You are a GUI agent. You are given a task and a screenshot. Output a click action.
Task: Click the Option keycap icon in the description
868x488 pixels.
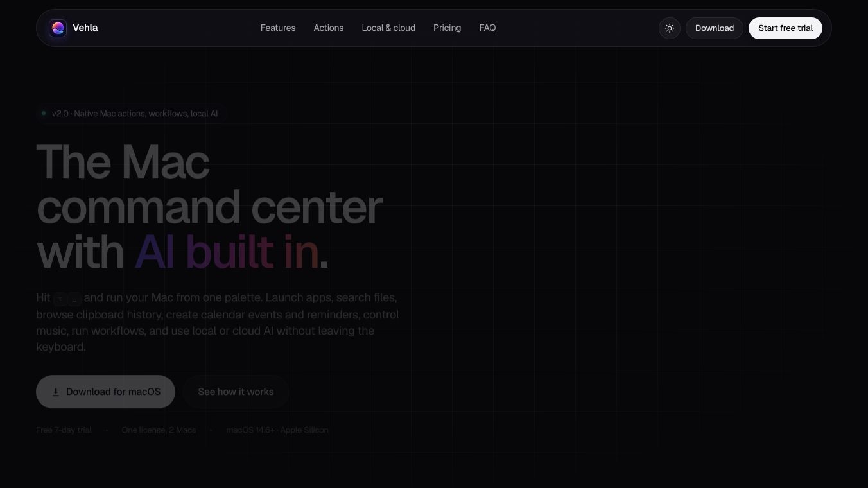(60, 299)
